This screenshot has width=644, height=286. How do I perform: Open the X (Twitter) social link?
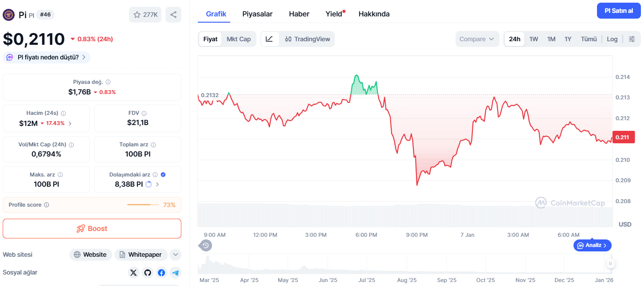(134, 273)
